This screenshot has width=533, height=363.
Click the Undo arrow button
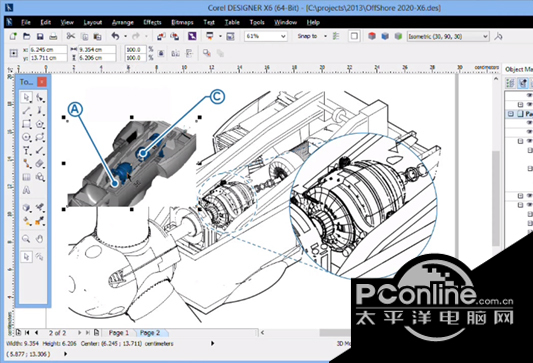point(116,36)
